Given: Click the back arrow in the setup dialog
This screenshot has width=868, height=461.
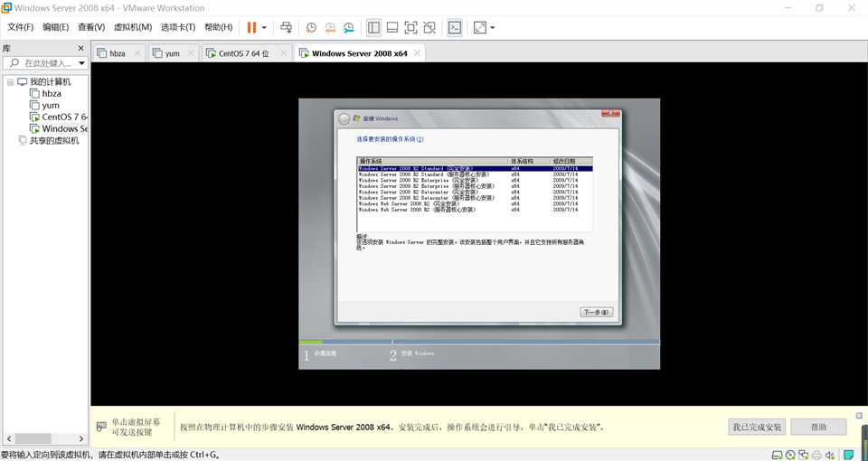Looking at the screenshot, I should [344, 118].
